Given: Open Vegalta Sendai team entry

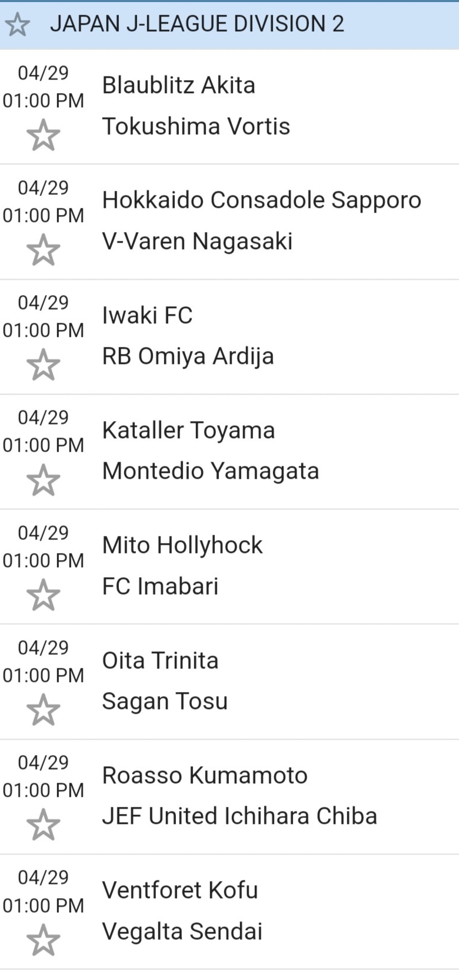Looking at the screenshot, I should (182, 932).
